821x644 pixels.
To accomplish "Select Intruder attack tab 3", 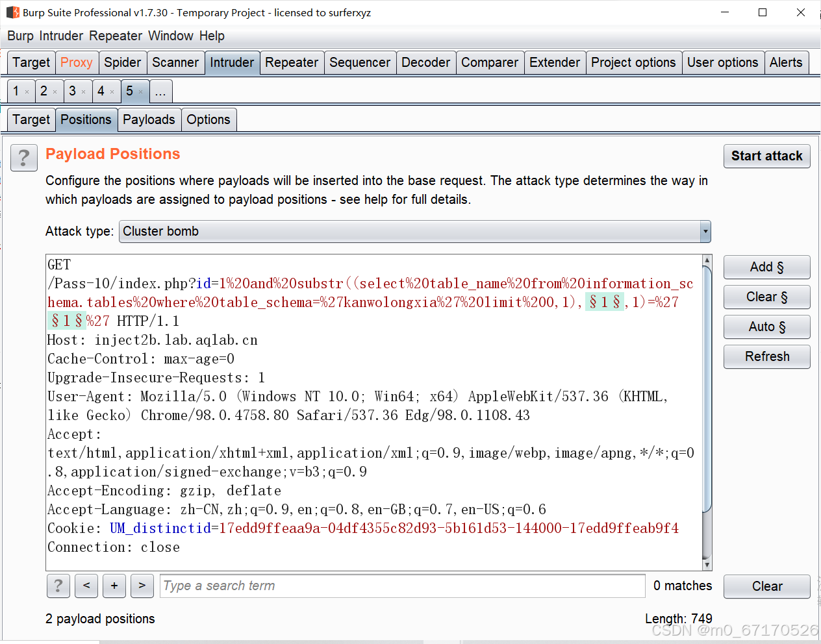I will [x=73, y=91].
